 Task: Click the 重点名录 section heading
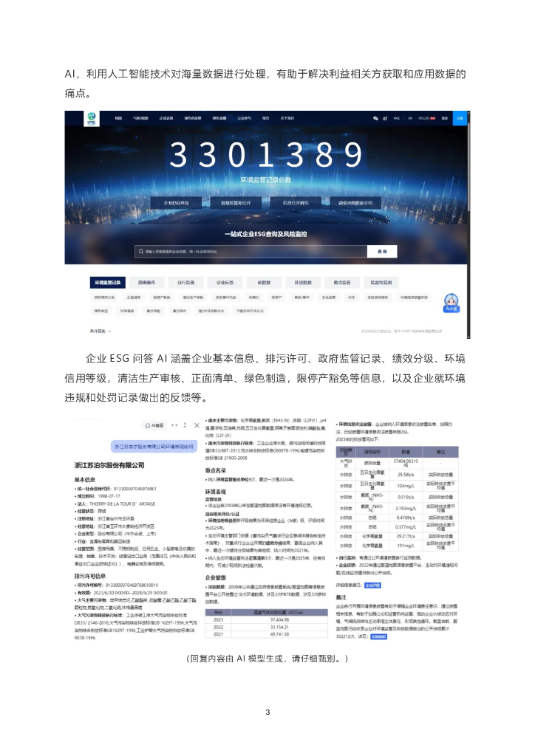coord(216,470)
